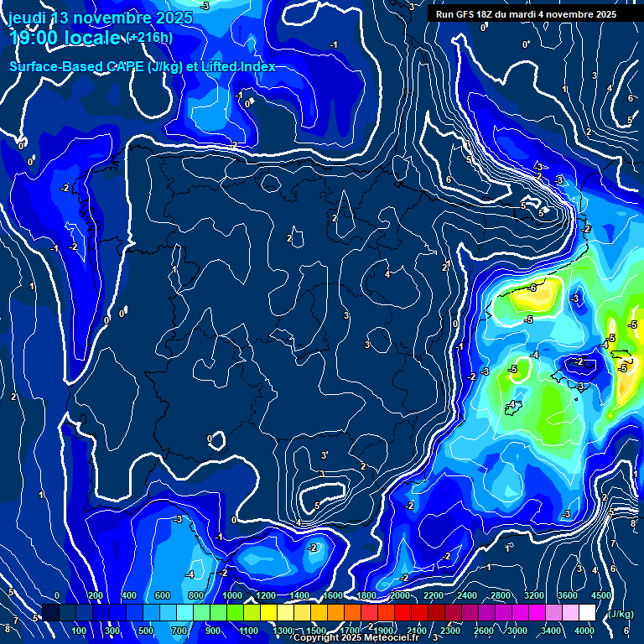This screenshot has width=644, height=644.
Task: Click the legend label '3000'
Action: (517, 630)
